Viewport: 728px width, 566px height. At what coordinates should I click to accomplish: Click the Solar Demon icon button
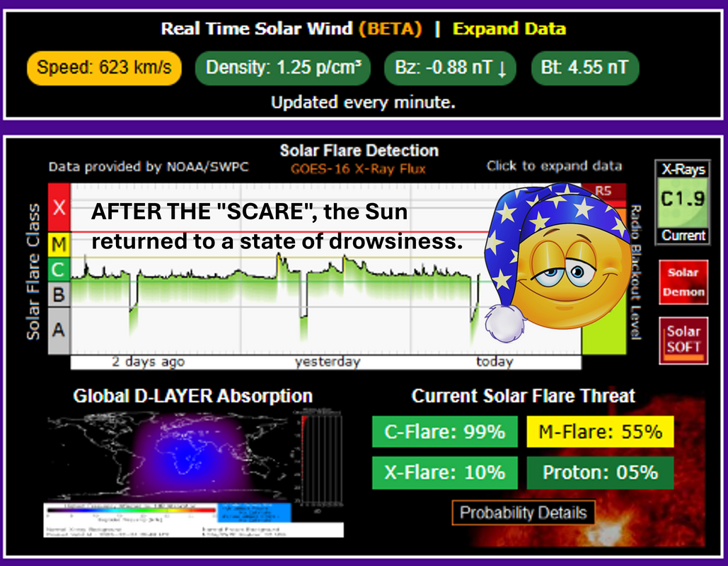(683, 282)
